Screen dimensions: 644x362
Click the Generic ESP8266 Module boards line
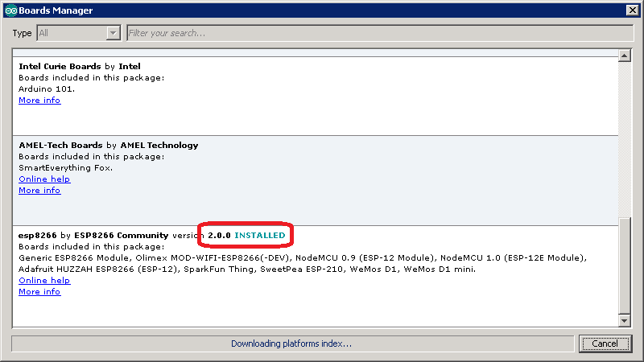pyautogui.click(x=303, y=257)
